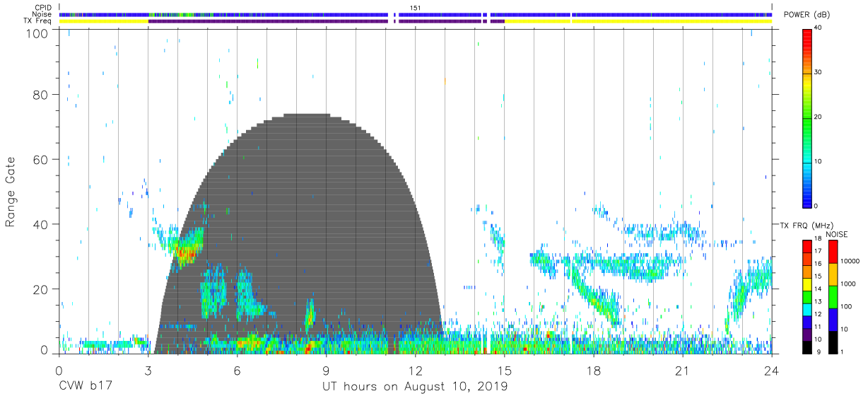The width and height of the screenshot is (868, 401).
Task: Click the x-axis tick label '6'
Action: pos(237,371)
